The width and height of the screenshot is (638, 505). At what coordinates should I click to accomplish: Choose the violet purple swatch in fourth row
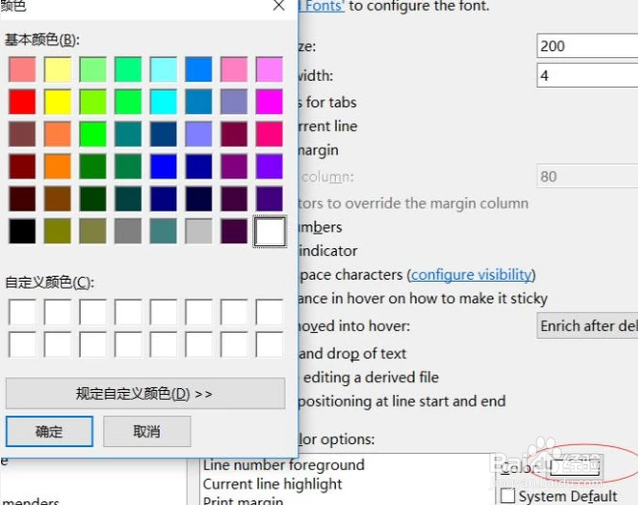[269, 166]
